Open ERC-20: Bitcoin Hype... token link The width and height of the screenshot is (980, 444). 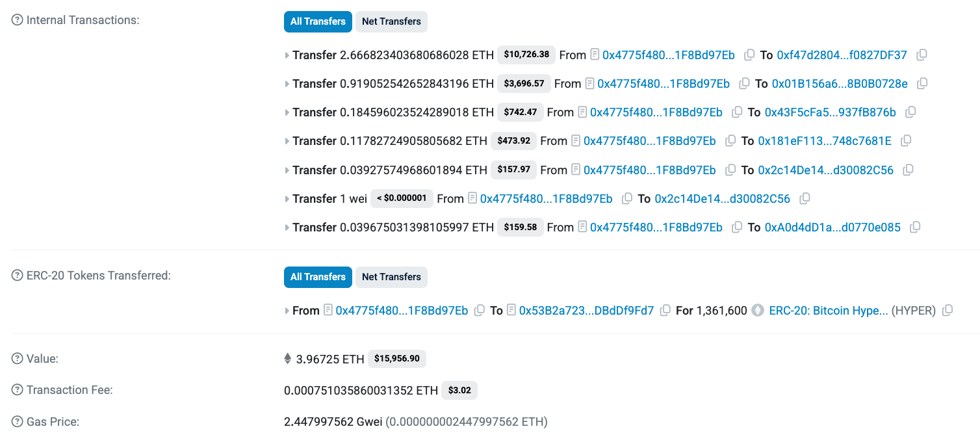pos(829,311)
